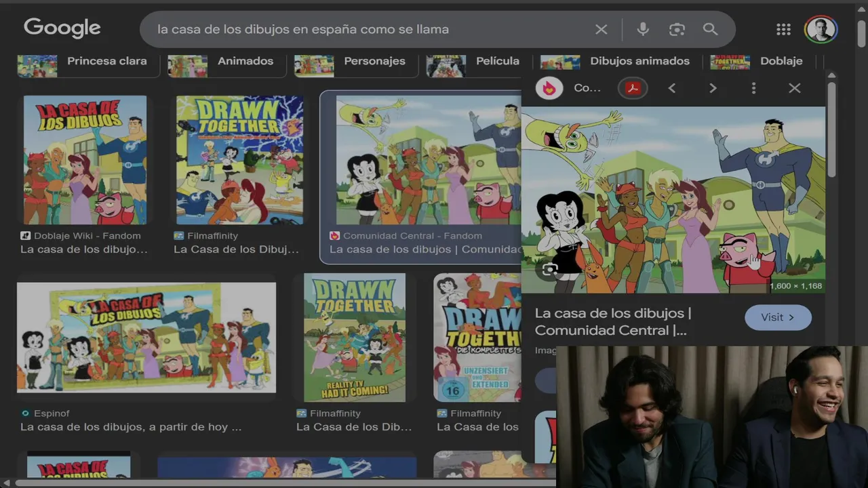This screenshot has width=868, height=488.
Task: Start voice search with microphone
Action: (x=643, y=29)
